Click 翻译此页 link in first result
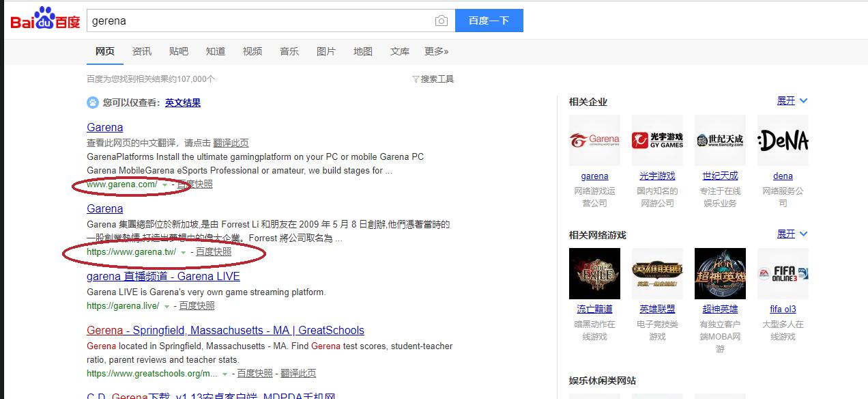This screenshot has width=868, height=399. click(231, 143)
